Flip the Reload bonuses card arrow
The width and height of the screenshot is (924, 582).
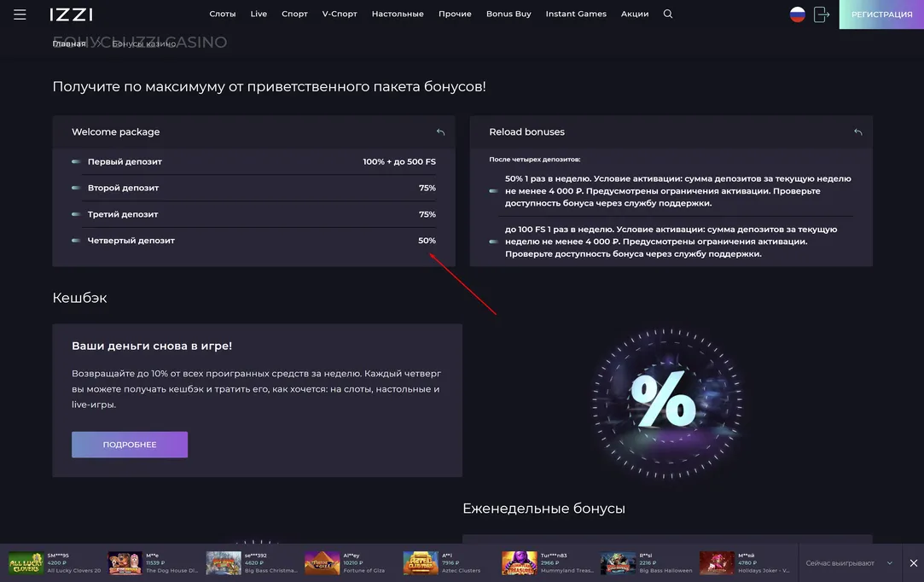coord(857,132)
